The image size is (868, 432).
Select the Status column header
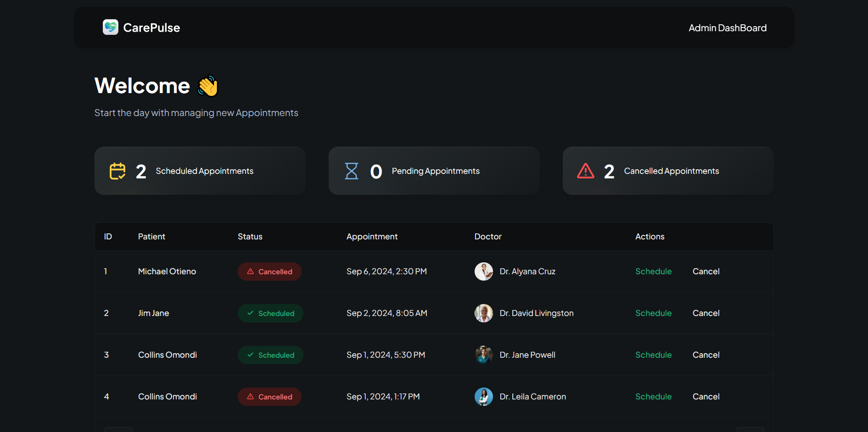point(250,237)
